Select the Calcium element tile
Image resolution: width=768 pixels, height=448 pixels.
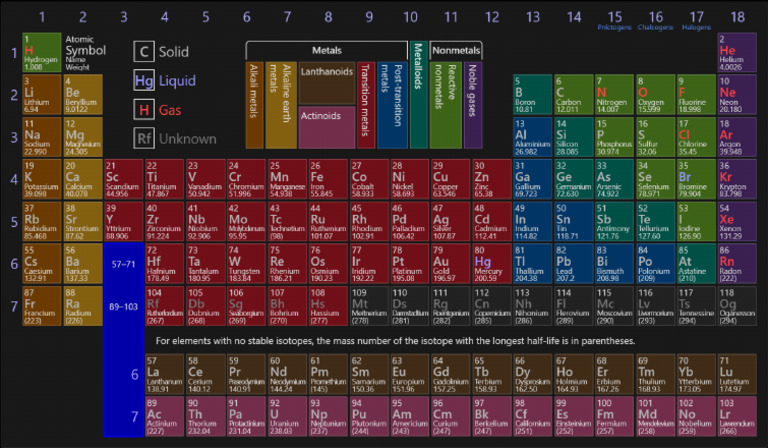[x=83, y=179]
